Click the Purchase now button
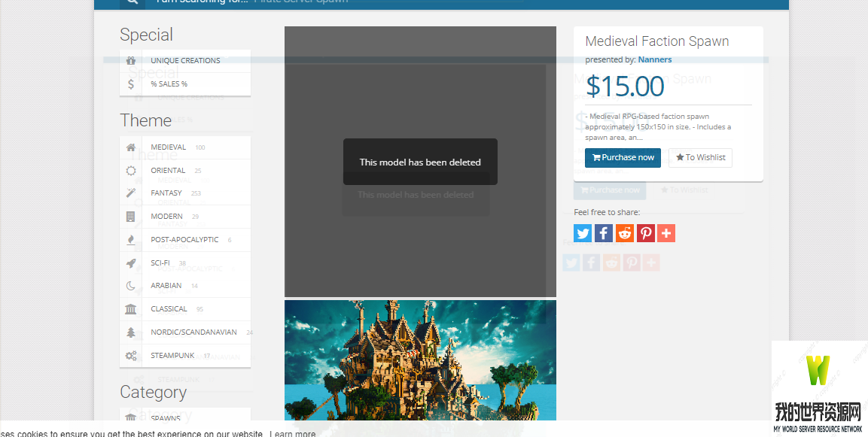 click(x=623, y=158)
